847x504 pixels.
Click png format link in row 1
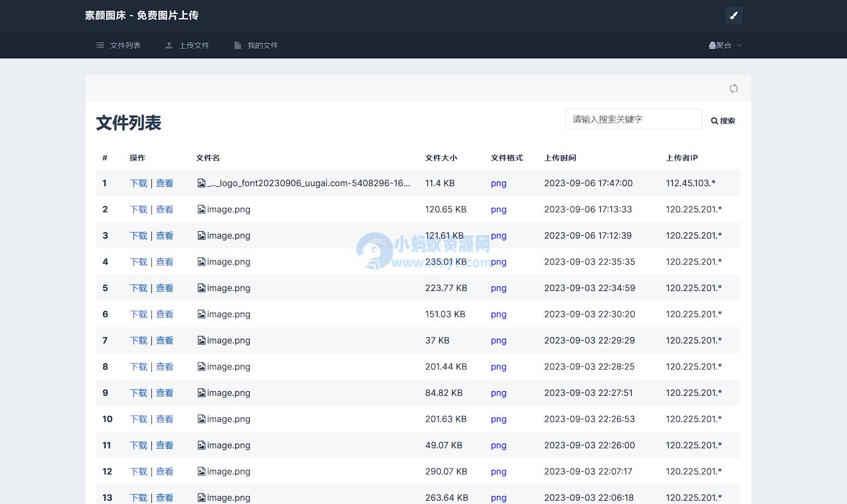tap(499, 183)
